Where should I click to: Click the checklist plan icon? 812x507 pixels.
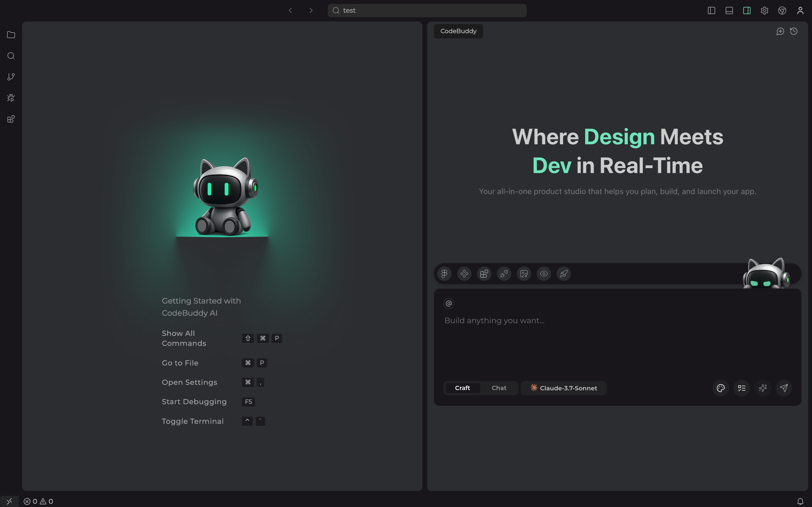click(742, 388)
